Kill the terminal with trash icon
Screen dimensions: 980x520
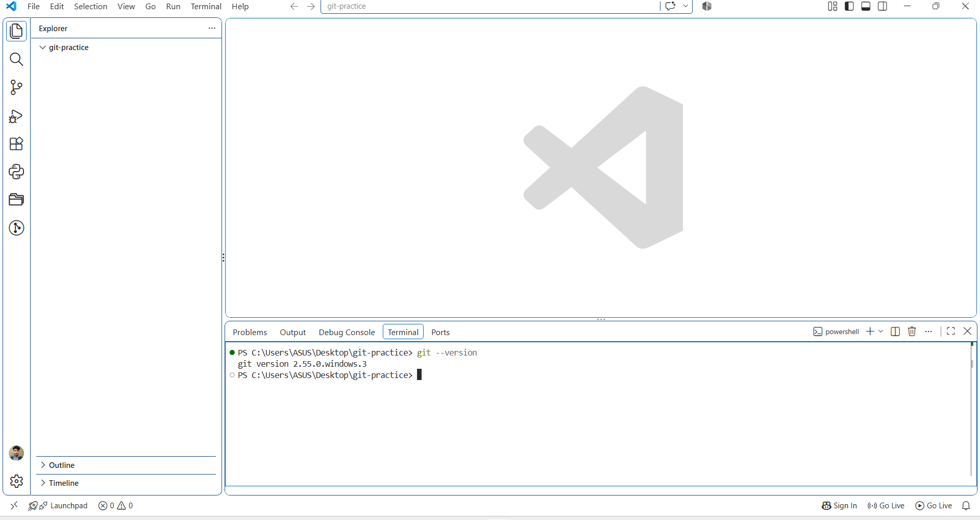tap(912, 332)
